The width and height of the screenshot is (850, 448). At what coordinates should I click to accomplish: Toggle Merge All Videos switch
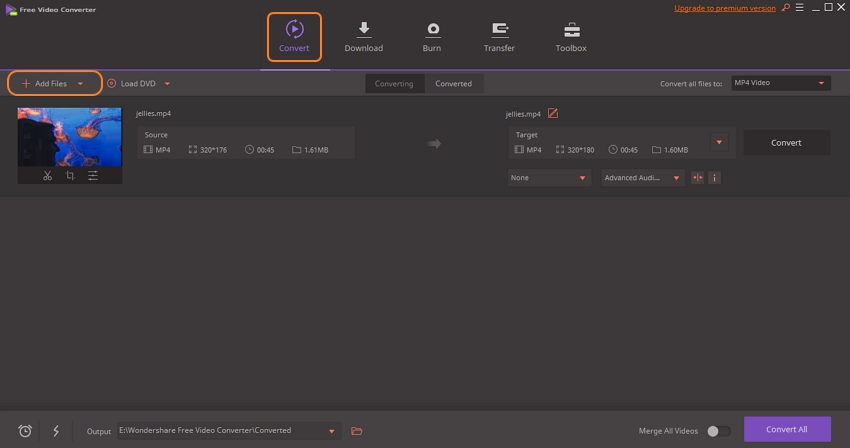718,431
